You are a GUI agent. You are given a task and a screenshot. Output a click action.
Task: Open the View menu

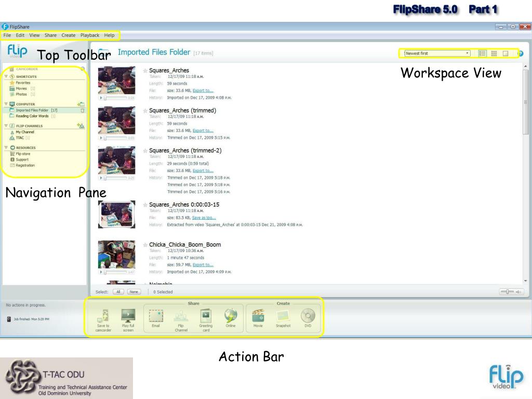click(34, 35)
